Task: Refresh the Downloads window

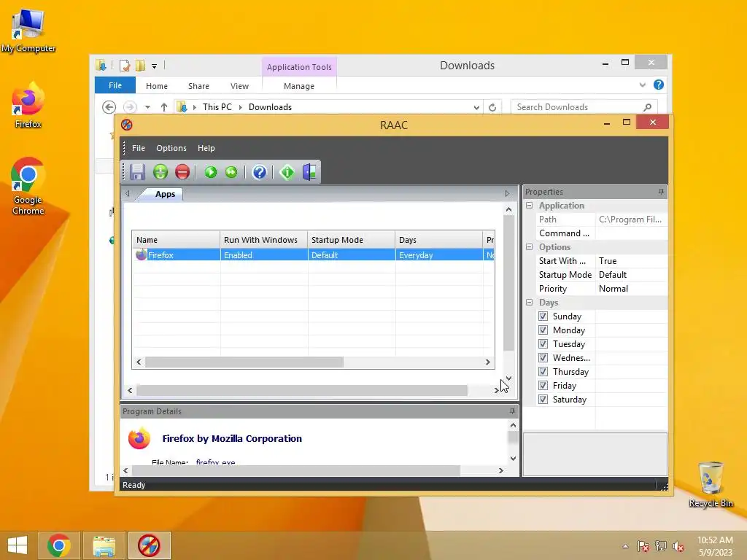Action: click(492, 107)
